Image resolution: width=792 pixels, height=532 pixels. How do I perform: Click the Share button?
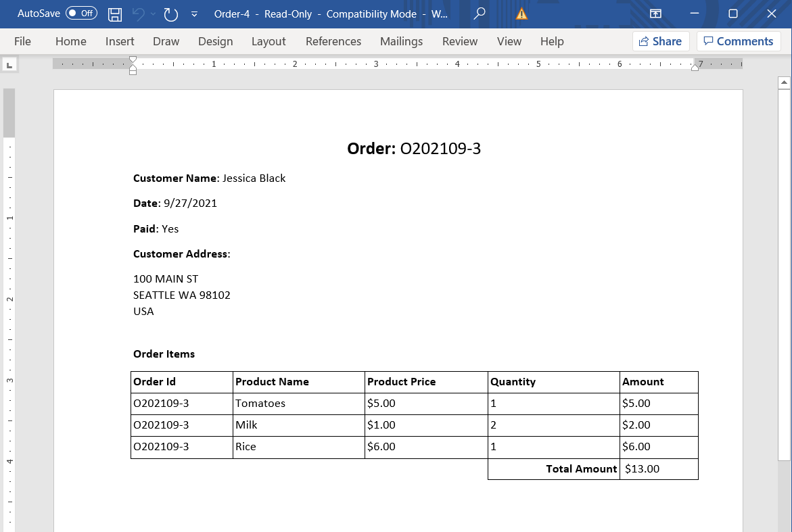(661, 41)
